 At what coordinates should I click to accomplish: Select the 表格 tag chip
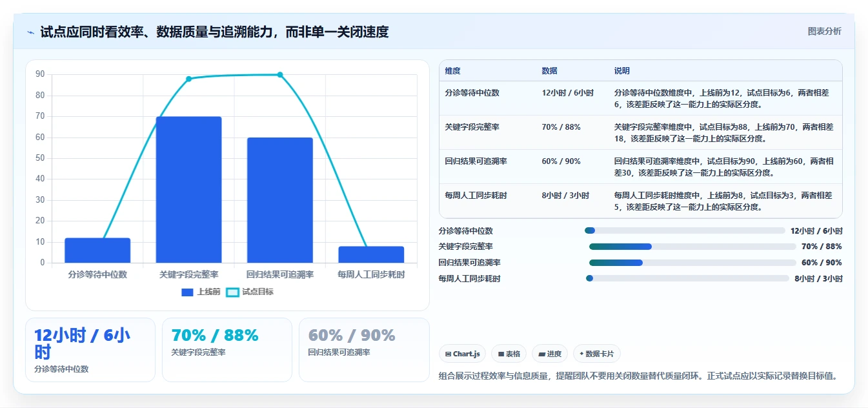[x=509, y=354]
